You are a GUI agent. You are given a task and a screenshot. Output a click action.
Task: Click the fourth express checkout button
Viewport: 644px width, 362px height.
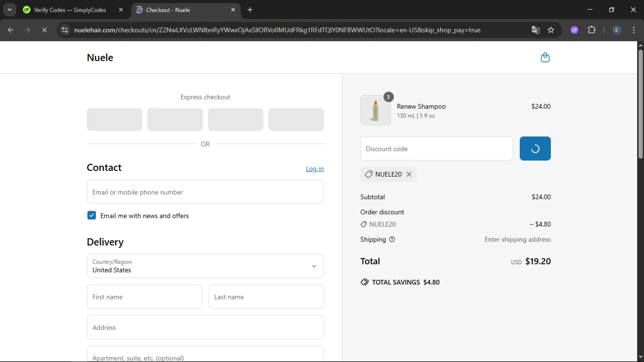(296, 119)
